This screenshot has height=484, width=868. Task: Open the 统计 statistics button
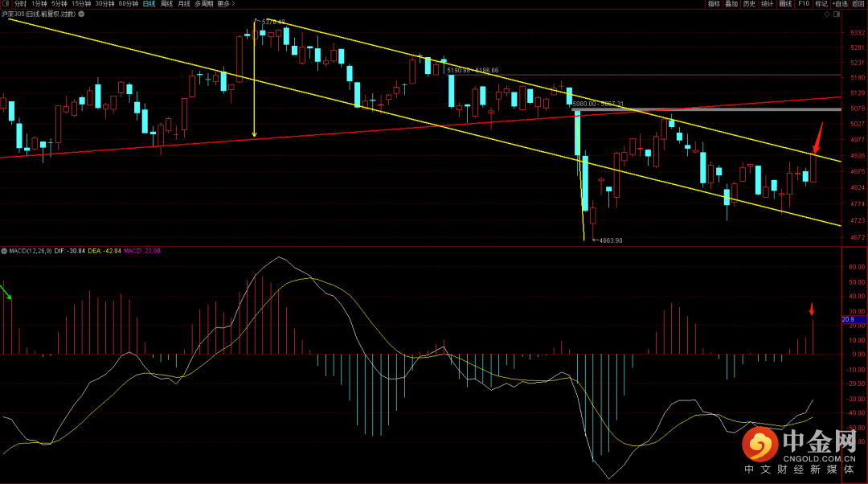tap(768, 3)
